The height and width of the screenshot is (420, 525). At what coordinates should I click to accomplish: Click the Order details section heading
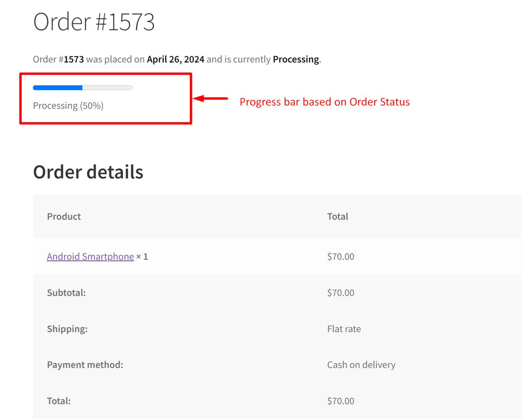click(88, 172)
